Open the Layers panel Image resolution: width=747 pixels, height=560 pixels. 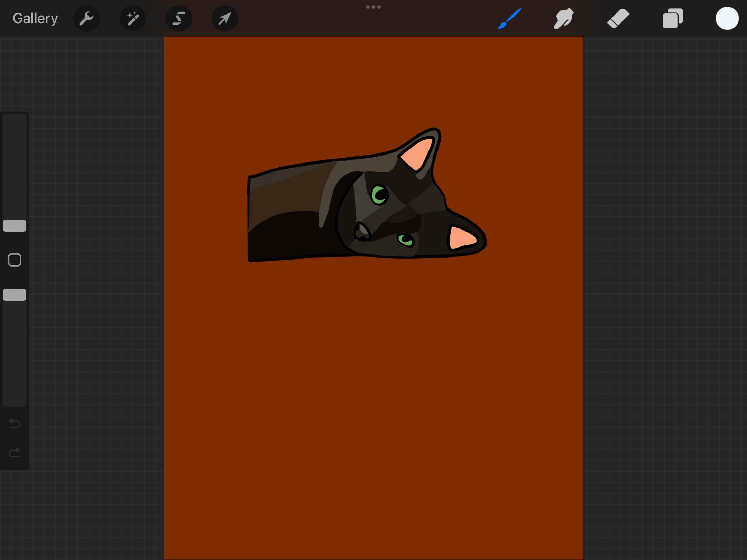[673, 18]
